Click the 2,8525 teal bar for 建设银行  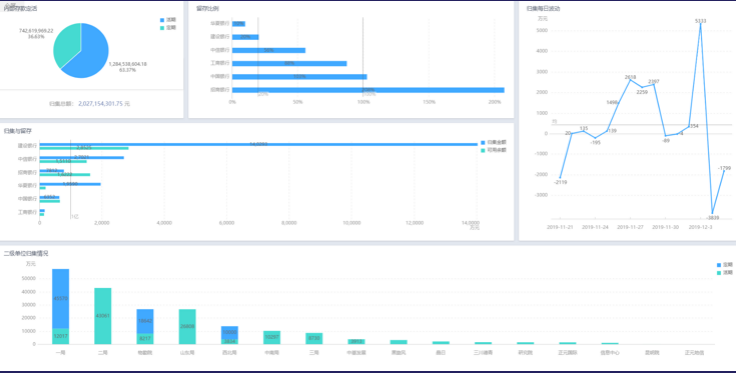coord(84,148)
